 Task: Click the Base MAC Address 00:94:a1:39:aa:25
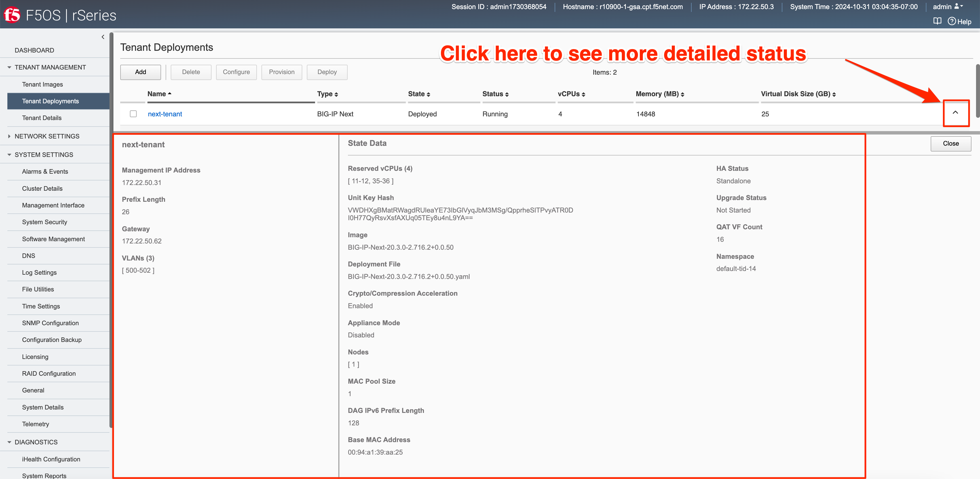point(375,452)
